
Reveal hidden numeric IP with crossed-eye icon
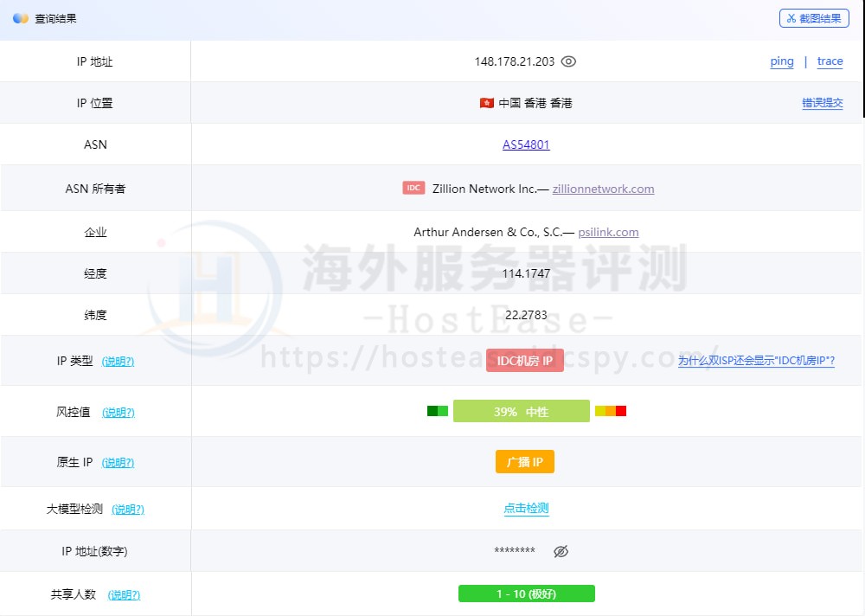pyautogui.click(x=561, y=551)
